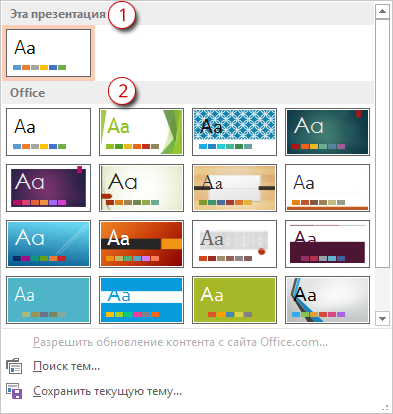The width and height of the screenshot is (393, 414).
Task: Apply the dark maroon block theme
Action: pyautogui.click(x=327, y=244)
